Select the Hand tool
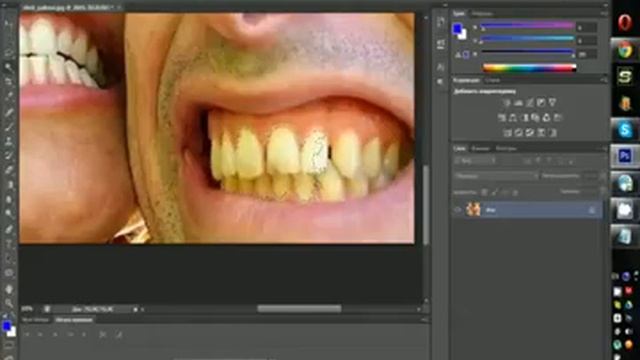Viewport: 640px width, 360px height. tap(9, 289)
